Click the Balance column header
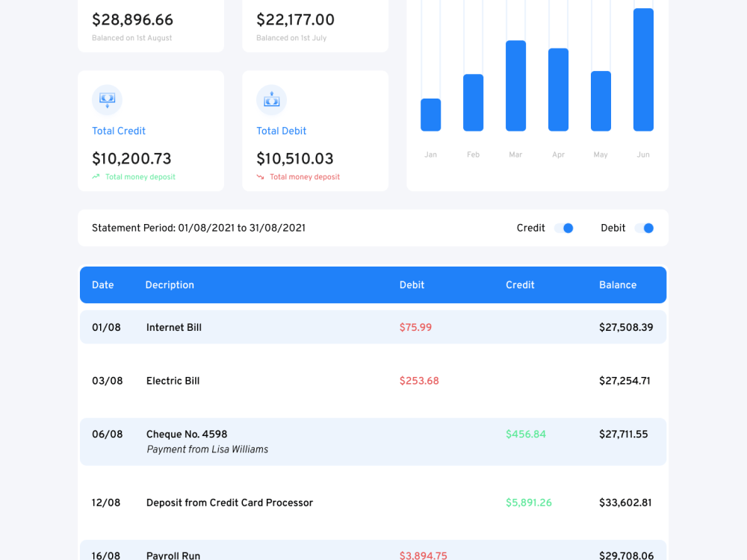Image resolution: width=747 pixels, height=560 pixels. pos(618,284)
